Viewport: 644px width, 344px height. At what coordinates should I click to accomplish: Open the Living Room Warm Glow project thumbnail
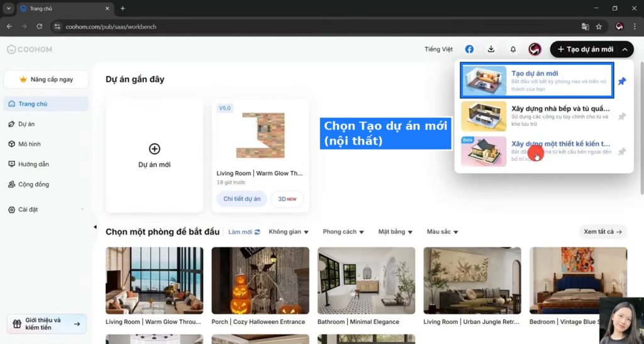[x=260, y=135]
